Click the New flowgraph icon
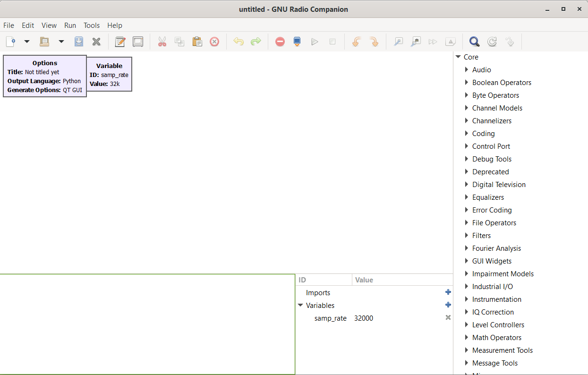The height and width of the screenshot is (375, 588). coord(10,42)
